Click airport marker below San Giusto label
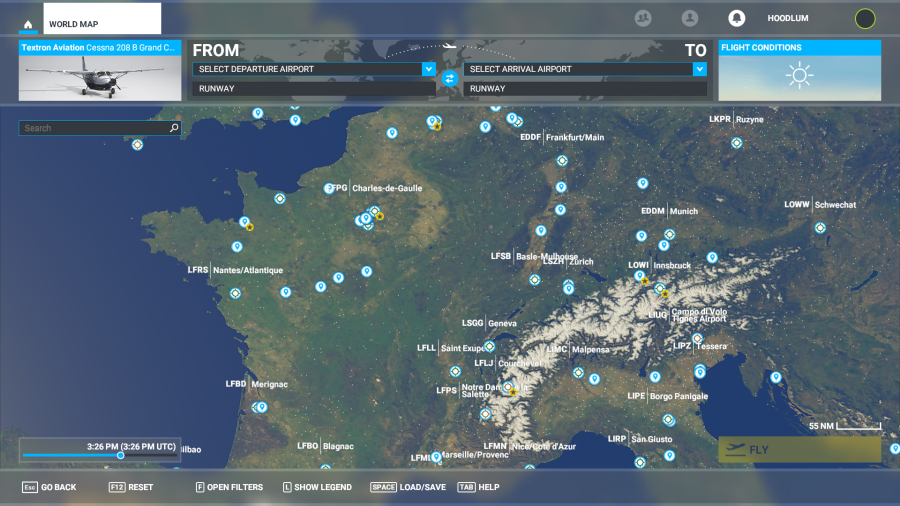 [640, 462]
